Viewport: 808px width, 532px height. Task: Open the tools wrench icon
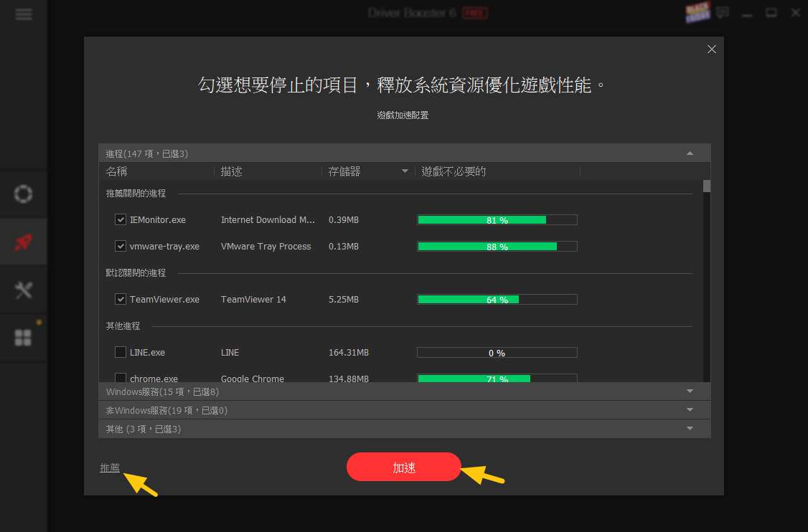coord(24,290)
